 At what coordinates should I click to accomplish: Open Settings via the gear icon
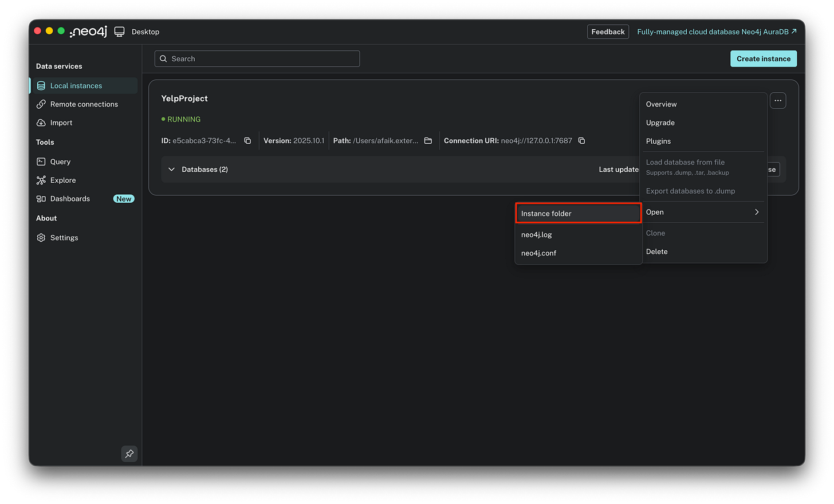click(x=41, y=237)
